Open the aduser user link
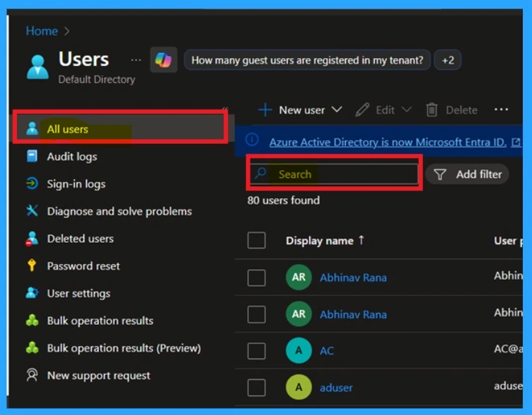The height and width of the screenshot is (415, 532). click(x=336, y=388)
